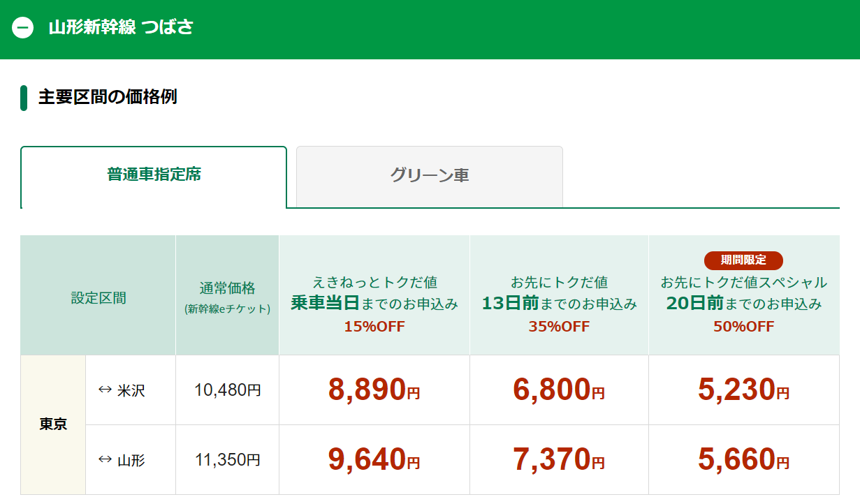Viewport: 860px width, 504px height.
Task: Click the えきねっとトクだ値 15%OFF header
Action: pyautogui.click(x=374, y=295)
